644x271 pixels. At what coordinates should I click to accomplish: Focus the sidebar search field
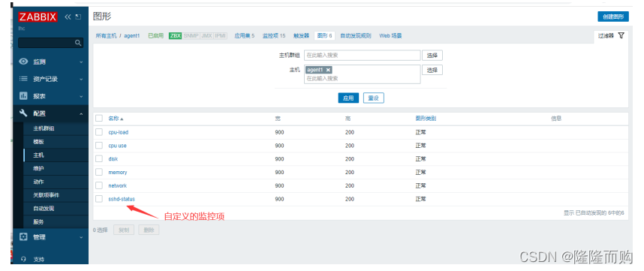pos(50,43)
